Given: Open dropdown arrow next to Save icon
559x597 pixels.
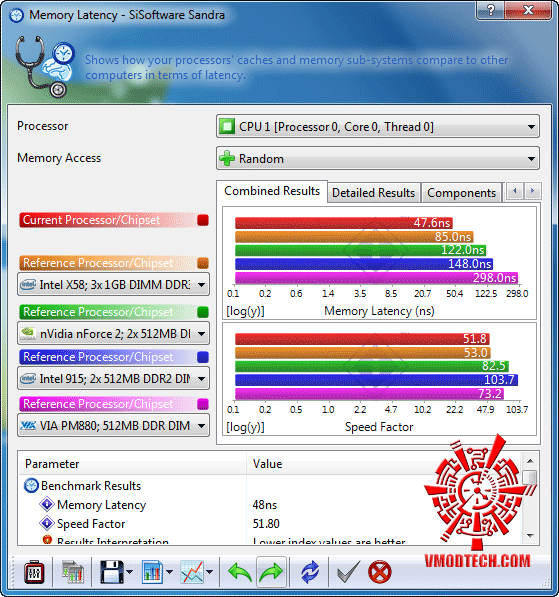Looking at the screenshot, I should pyautogui.click(x=129, y=572).
